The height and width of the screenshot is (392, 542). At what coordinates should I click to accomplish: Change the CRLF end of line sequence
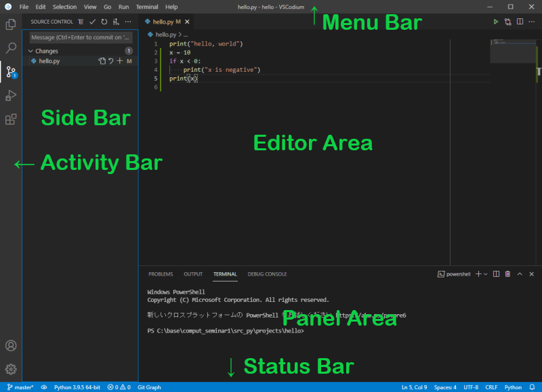(491, 387)
